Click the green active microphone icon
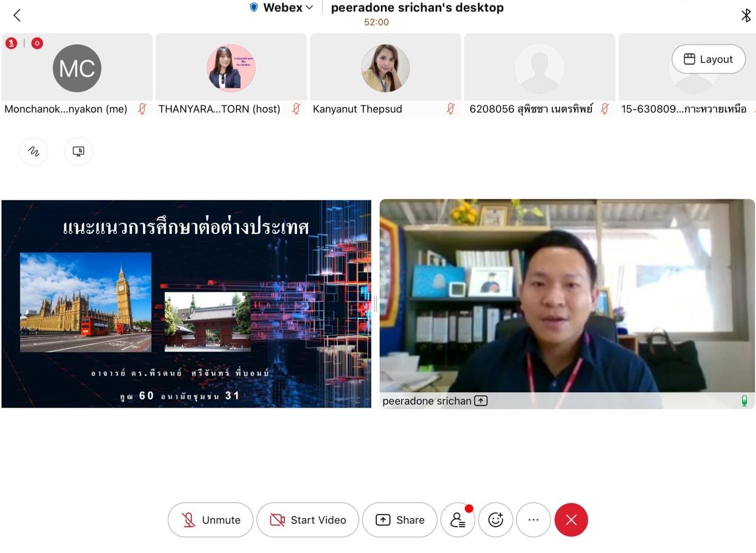756x553 pixels. pos(744,401)
